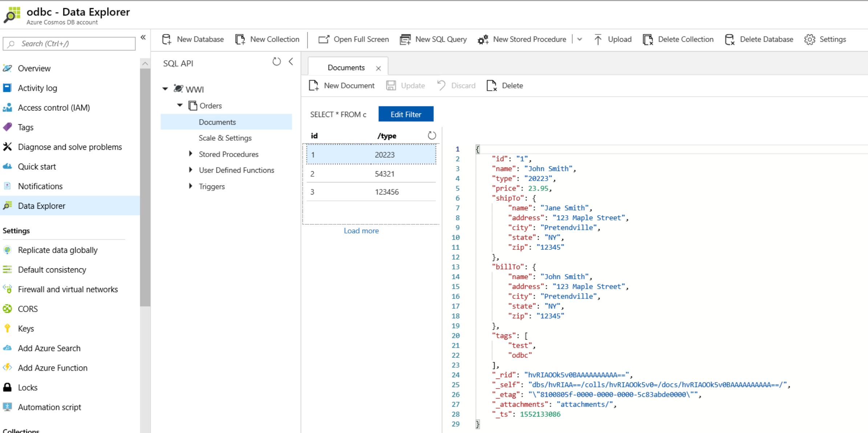This screenshot has height=433, width=868.
Task: Expand the Stored Procedures node
Action: point(190,154)
